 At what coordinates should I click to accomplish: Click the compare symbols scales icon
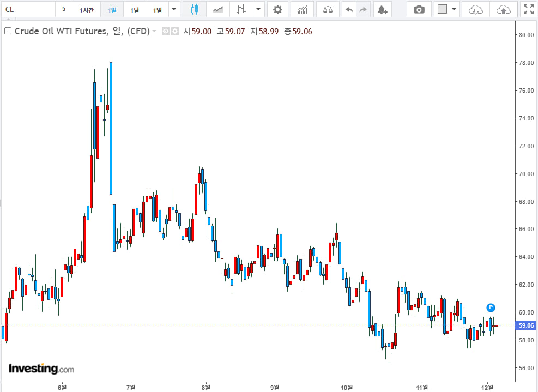(327, 9)
